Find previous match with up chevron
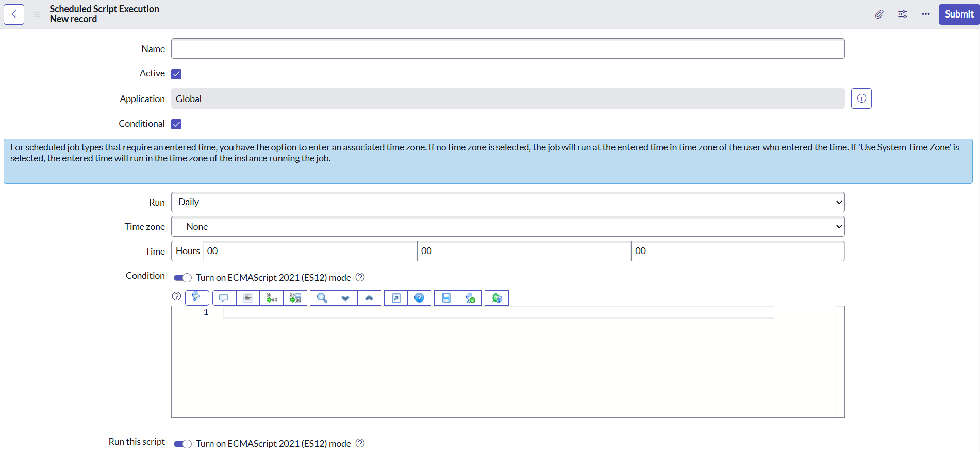 tap(369, 298)
